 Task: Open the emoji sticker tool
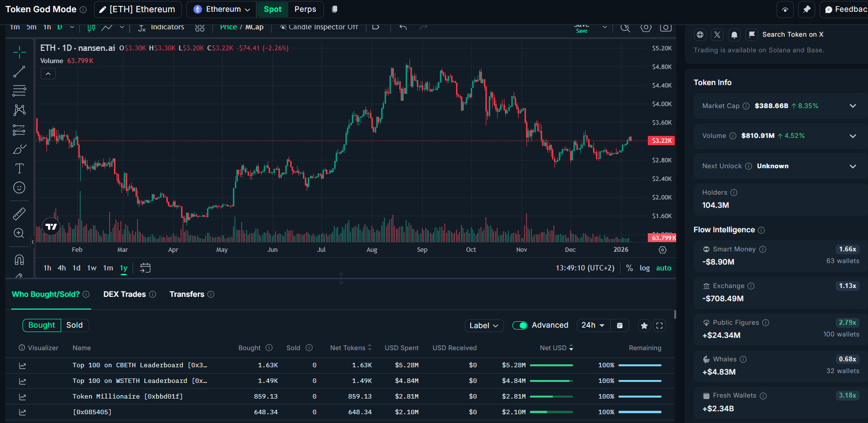19,188
